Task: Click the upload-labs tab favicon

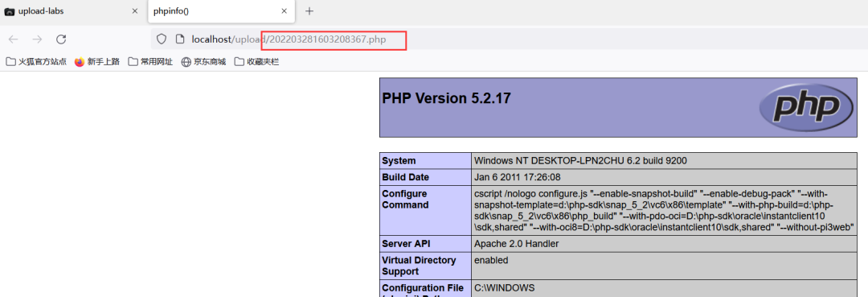Action: point(10,11)
